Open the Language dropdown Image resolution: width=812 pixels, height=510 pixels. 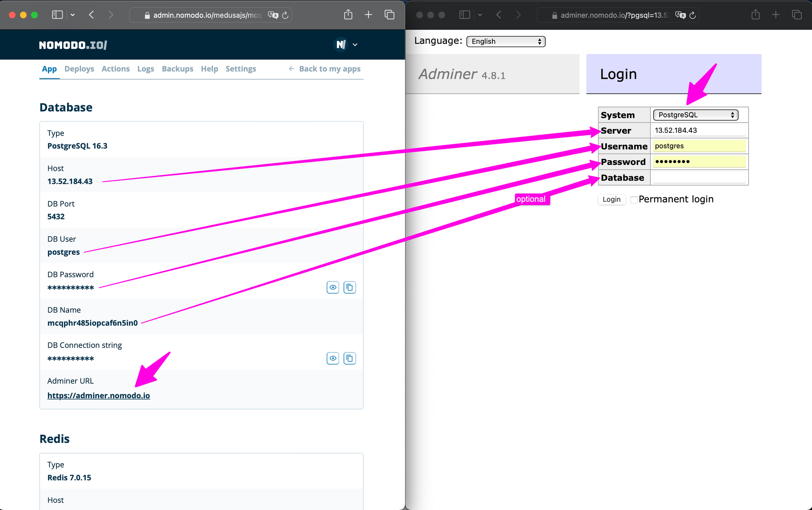point(505,41)
